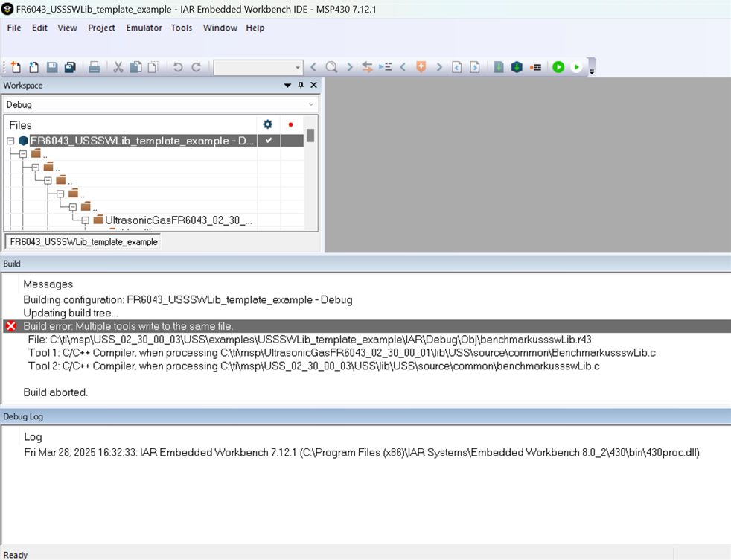This screenshot has height=560, width=731.
Task: Pin the Workspace panel
Action: (301, 85)
